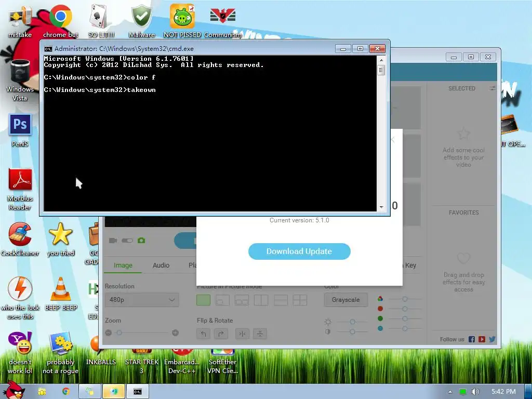This screenshot has width=532, height=399.
Task: Click the Download Update button
Action: (299, 251)
